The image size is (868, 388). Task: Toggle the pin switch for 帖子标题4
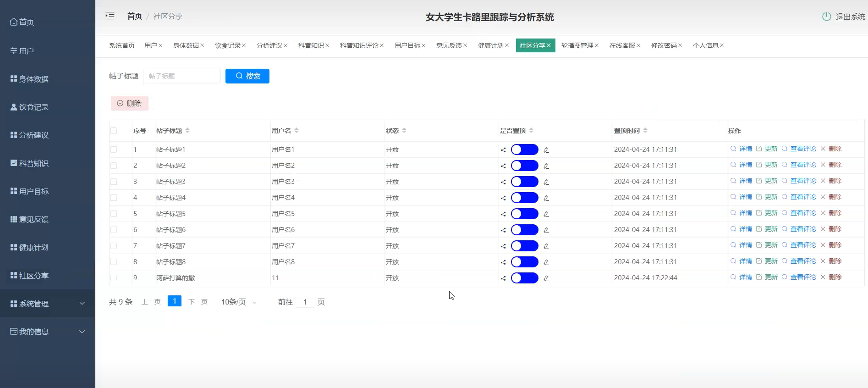[x=525, y=198]
